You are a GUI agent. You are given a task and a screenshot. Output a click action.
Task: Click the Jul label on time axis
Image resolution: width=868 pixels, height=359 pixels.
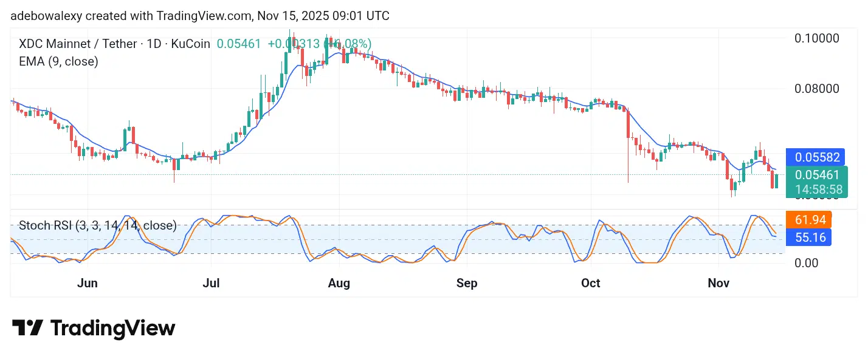pos(210,284)
